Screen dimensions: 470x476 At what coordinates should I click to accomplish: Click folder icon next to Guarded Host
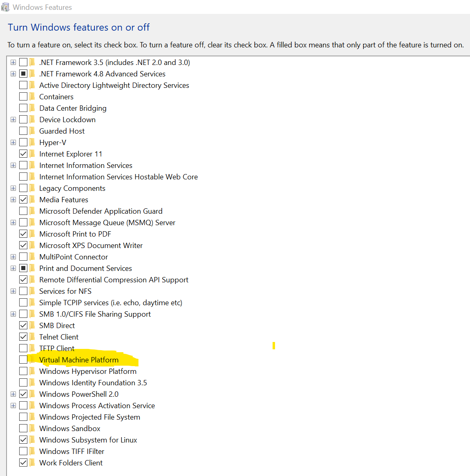click(32, 131)
